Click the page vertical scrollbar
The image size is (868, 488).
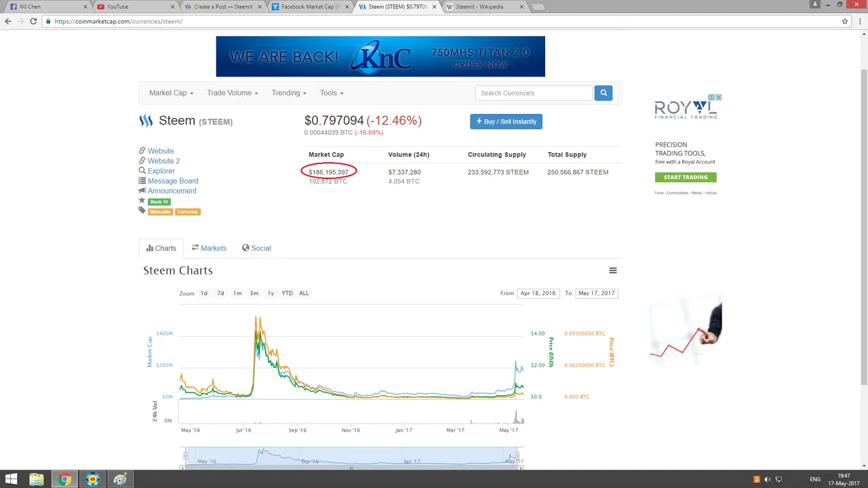pyautogui.click(x=863, y=227)
